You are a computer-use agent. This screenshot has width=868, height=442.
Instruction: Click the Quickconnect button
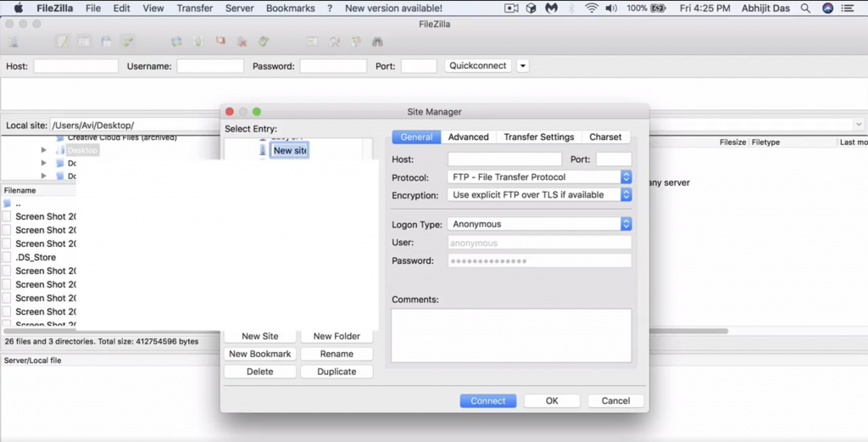point(478,66)
